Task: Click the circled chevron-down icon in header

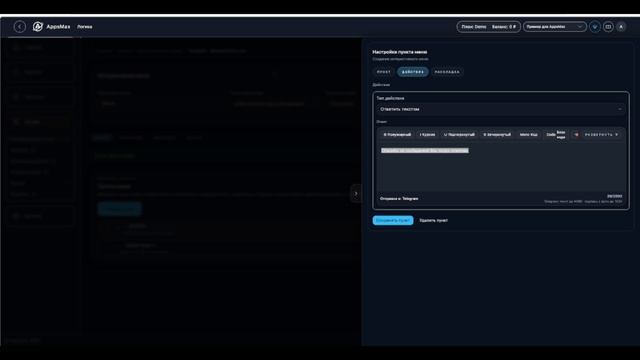Action: 595,27
